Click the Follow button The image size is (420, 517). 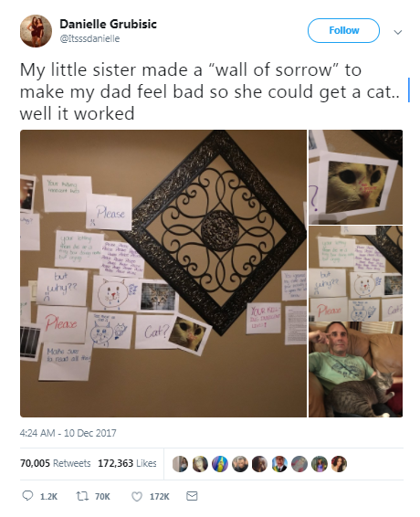(343, 30)
